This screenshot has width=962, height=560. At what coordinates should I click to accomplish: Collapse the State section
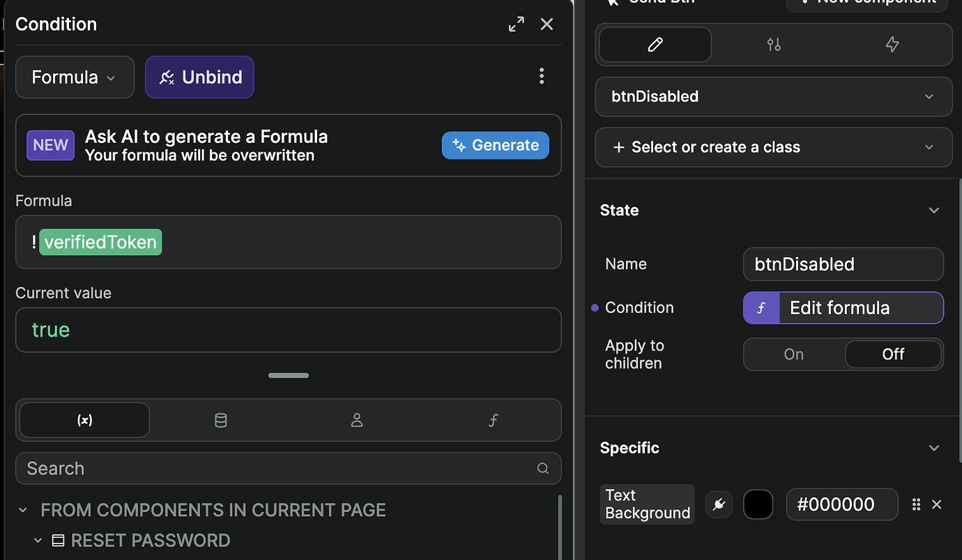[934, 210]
